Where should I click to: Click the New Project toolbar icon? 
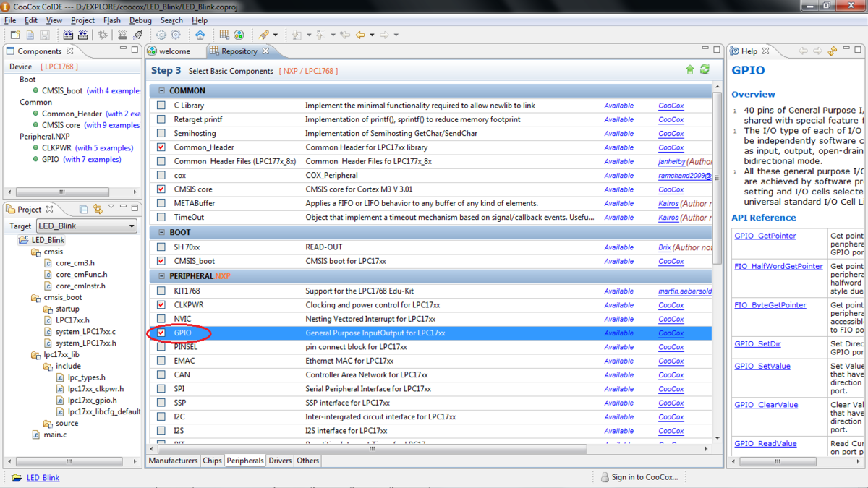pos(15,35)
